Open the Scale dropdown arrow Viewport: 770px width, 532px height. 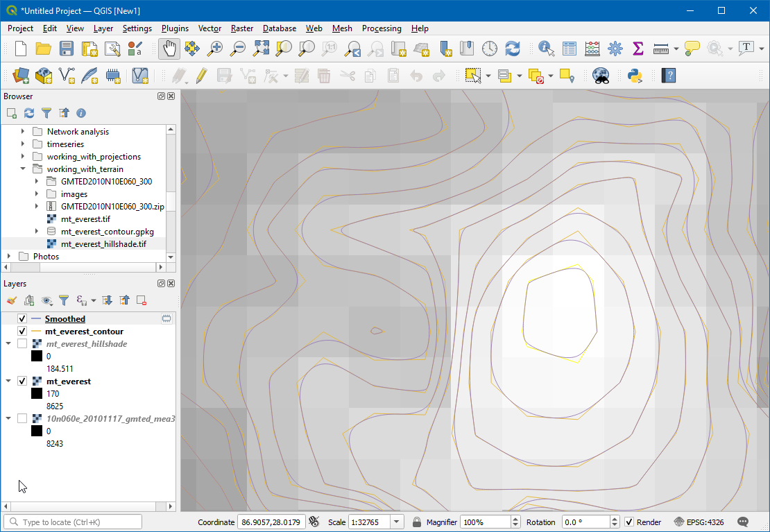(x=397, y=522)
